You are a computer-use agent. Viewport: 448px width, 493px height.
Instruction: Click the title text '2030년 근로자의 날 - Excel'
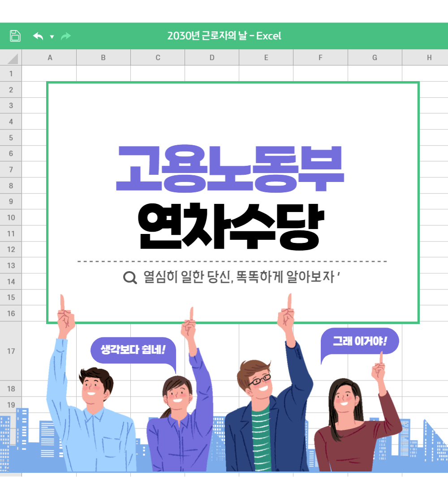tap(224, 36)
